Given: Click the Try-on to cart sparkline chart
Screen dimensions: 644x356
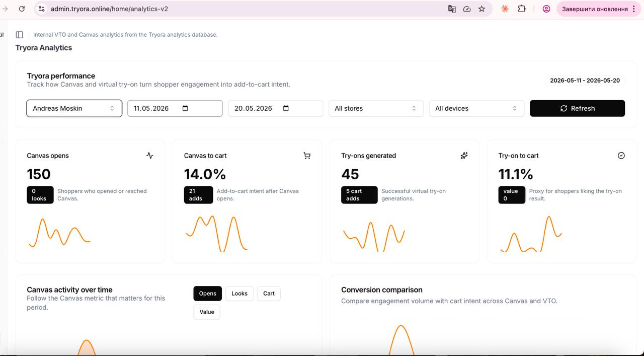Looking at the screenshot, I should (x=531, y=234).
